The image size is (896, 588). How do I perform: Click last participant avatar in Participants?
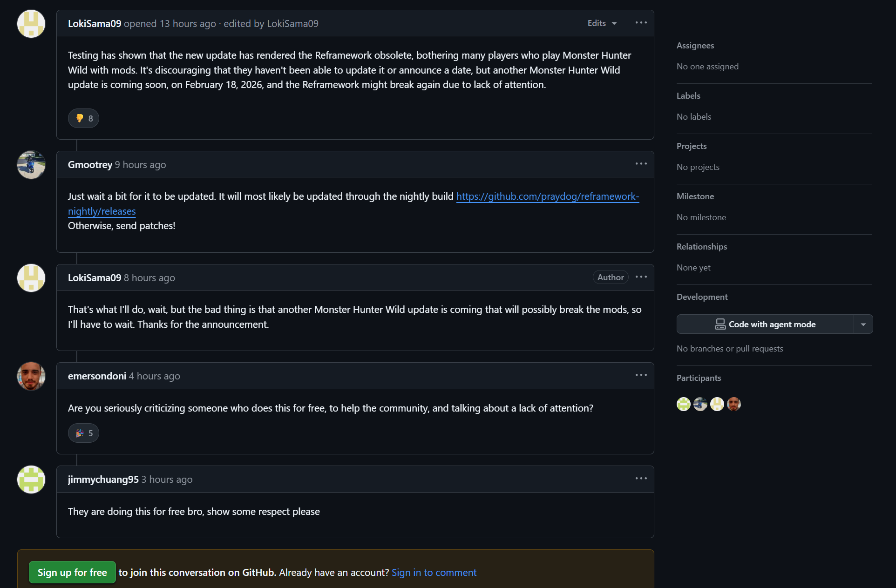point(733,404)
